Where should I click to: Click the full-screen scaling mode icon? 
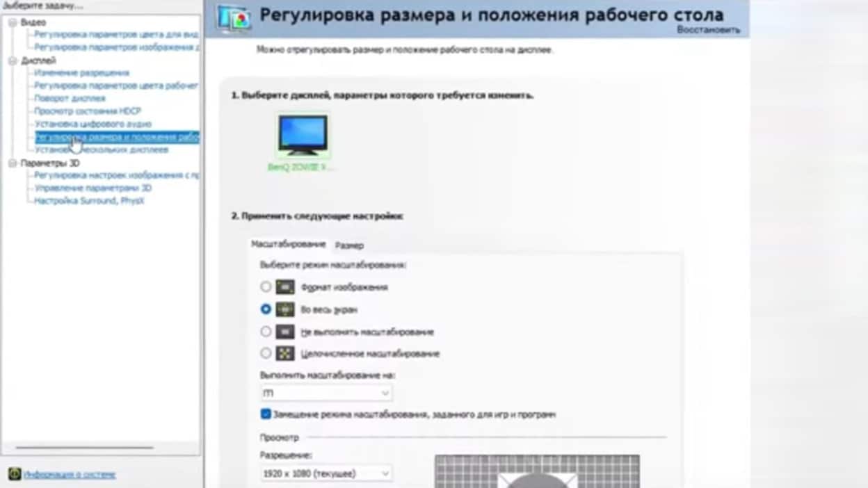[x=285, y=309]
